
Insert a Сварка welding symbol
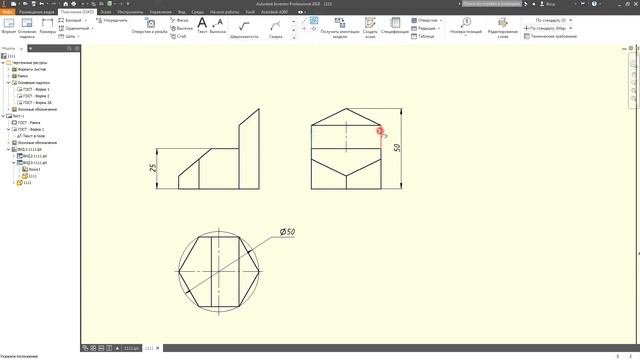click(x=276, y=29)
